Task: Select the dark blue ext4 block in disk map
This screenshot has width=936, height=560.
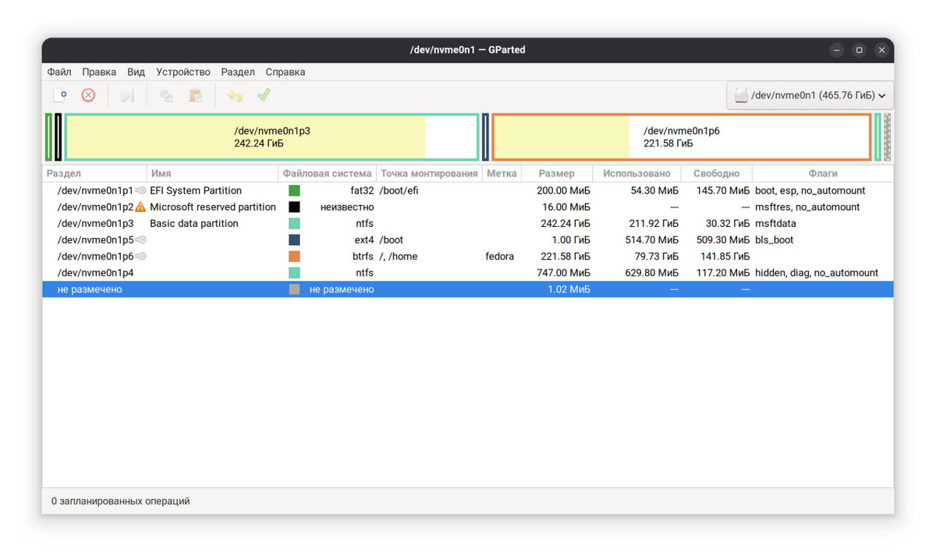Action: click(x=485, y=137)
